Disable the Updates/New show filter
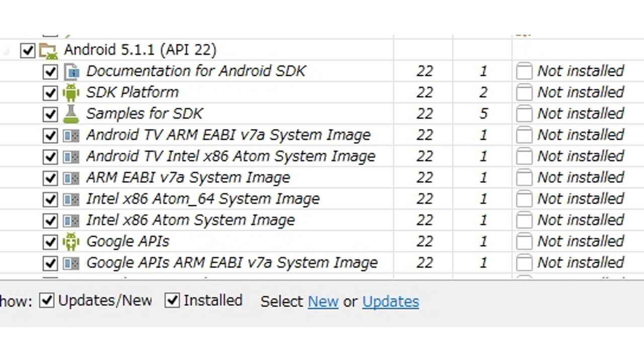The width and height of the screenshot is (644, 362). [47, 300]
